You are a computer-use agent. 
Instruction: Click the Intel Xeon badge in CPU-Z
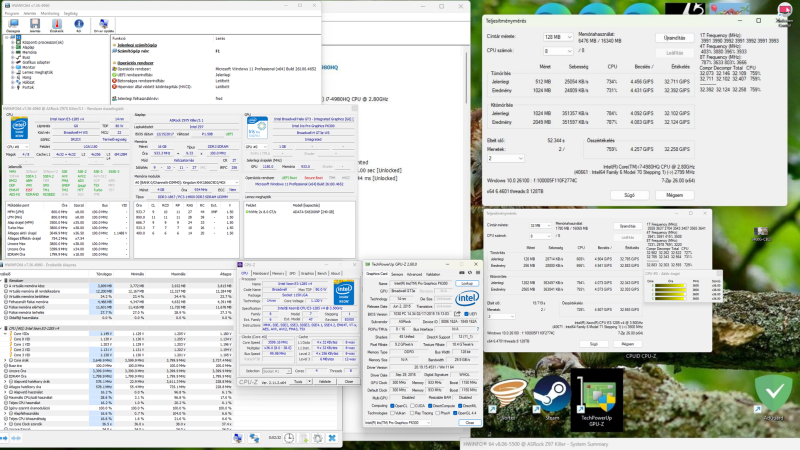click(x=344, y=292)
